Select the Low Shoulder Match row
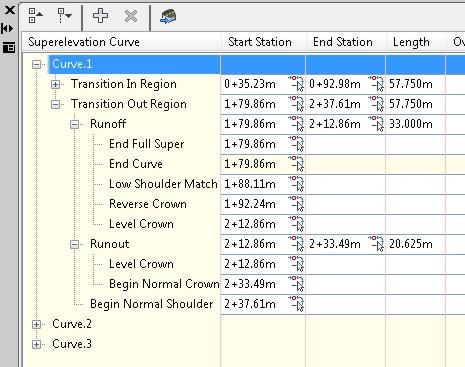465x367 pixels. 163,184
